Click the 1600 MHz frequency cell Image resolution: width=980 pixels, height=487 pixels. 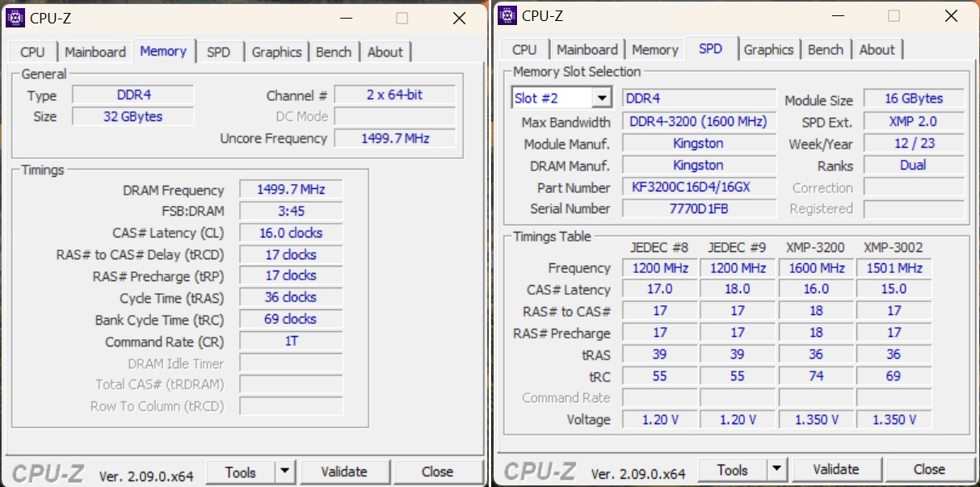click(x=816, y=268)
